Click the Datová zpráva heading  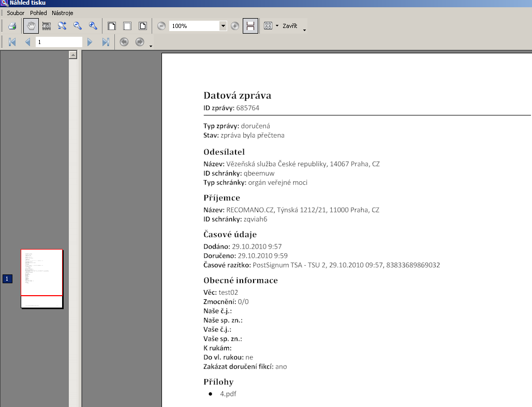coord(237,95)
